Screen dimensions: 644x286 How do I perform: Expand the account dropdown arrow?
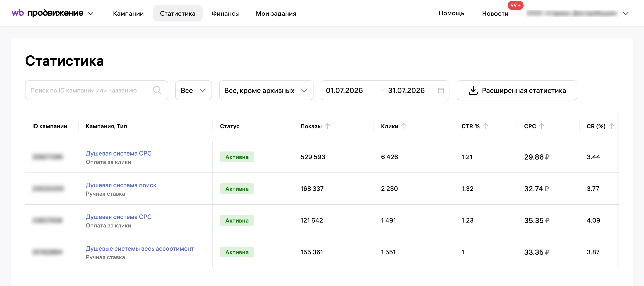[x=625, y=13]
